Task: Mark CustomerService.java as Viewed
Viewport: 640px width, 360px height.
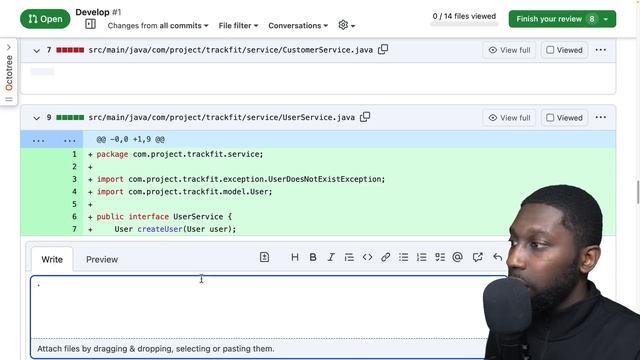Action: [564, 50]
